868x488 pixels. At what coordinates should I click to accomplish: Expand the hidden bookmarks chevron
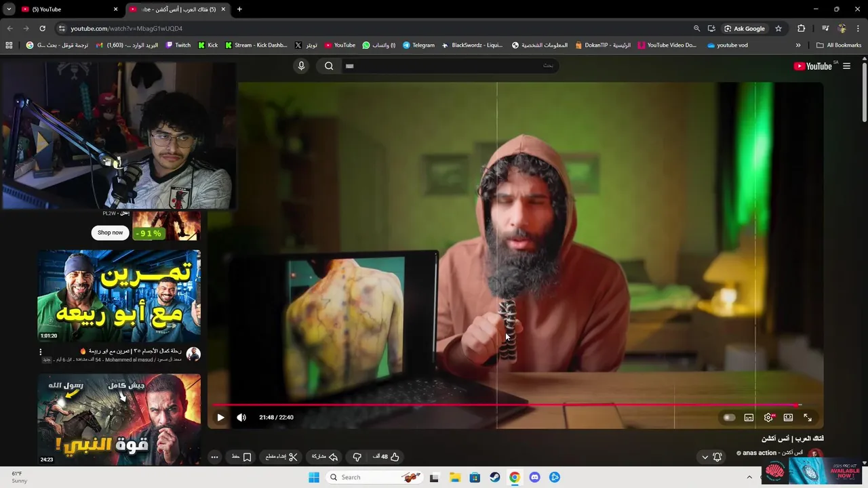pos(798,45)
